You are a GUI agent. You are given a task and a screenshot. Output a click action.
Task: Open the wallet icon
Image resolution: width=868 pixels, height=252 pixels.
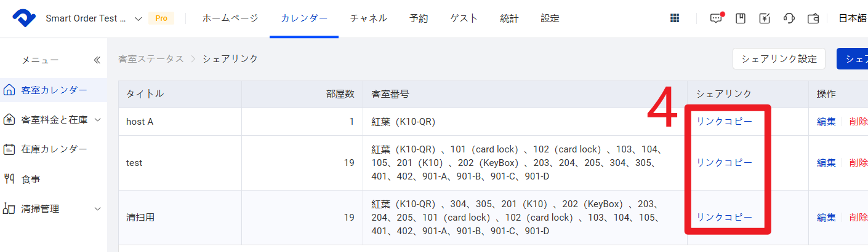click(x=813, y=18)
